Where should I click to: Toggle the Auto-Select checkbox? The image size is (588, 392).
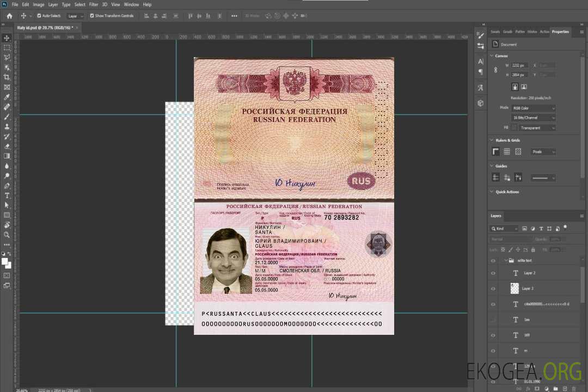pyautogui.click(x=39, y=16)
